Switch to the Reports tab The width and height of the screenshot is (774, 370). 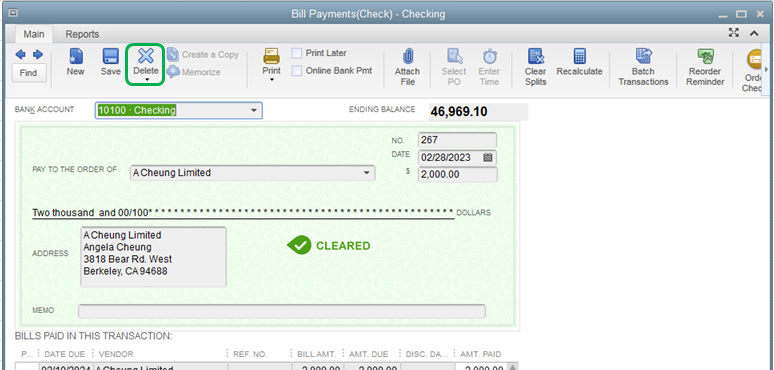[x=82, y=34]
